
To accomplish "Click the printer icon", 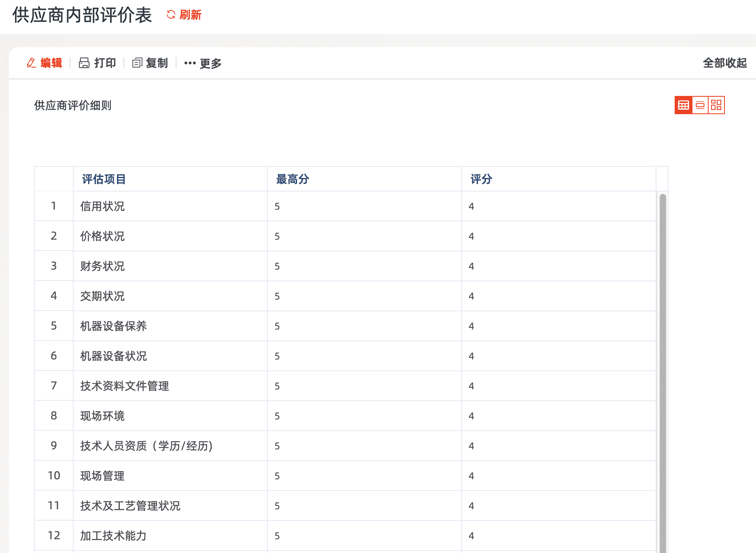I will [84, 63].
